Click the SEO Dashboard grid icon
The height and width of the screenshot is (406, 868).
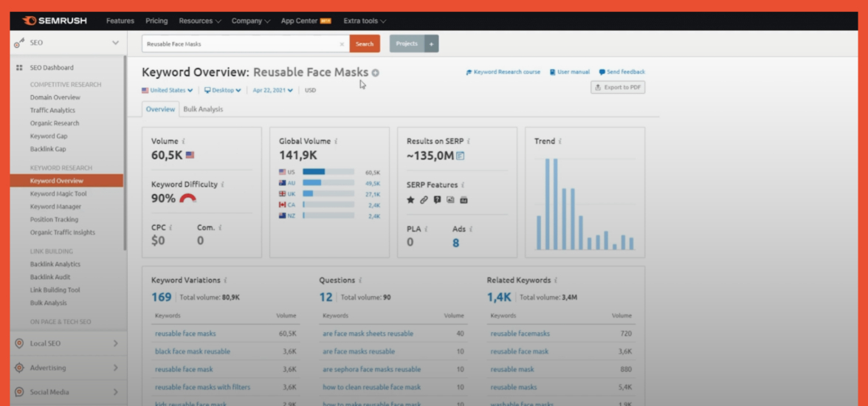(x=19, y=68)
